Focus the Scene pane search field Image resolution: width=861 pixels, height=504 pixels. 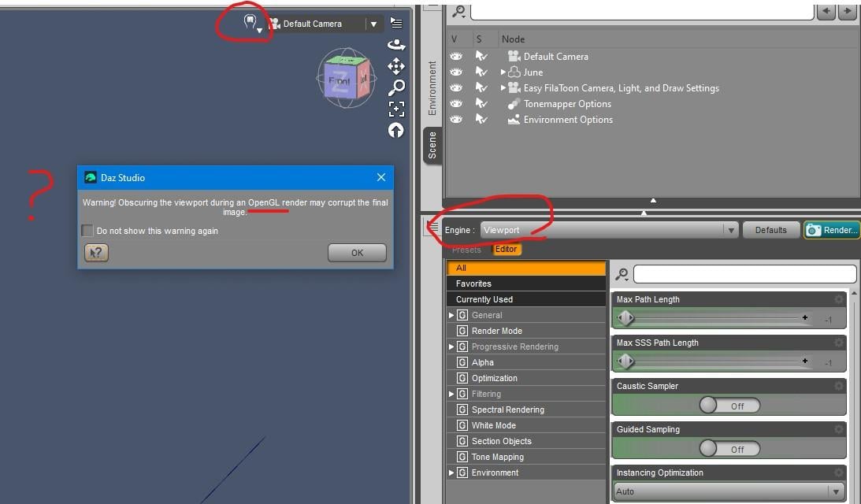(641, 11)
